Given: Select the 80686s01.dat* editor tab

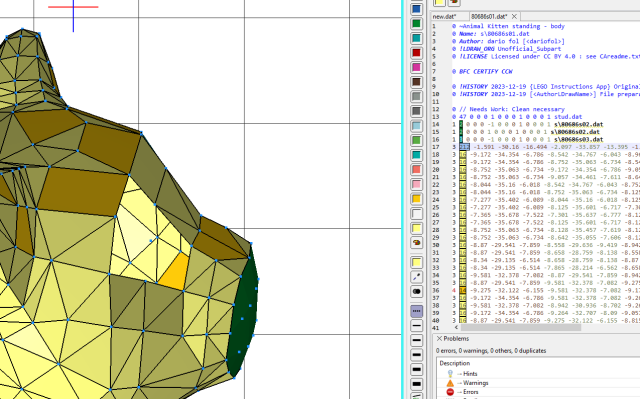Looking at the screenshot, I should point(489,16).
